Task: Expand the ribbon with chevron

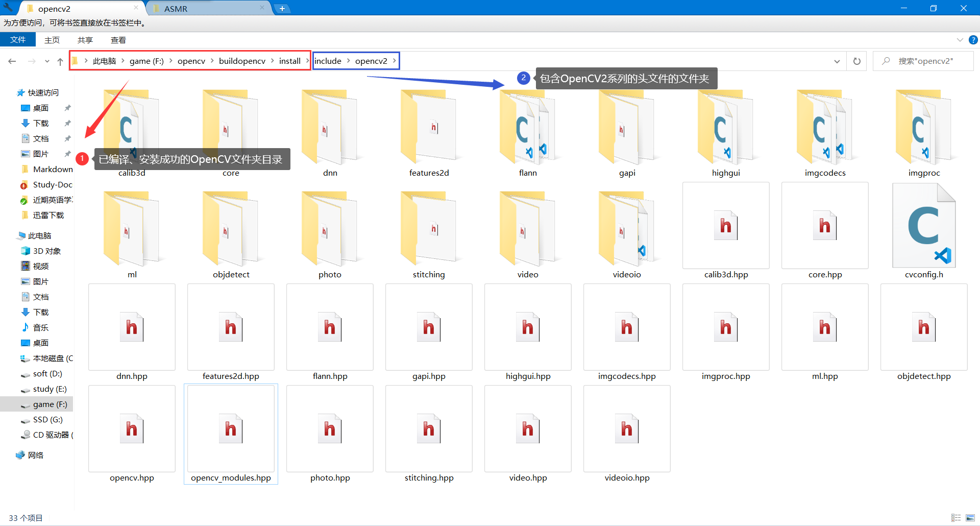Action: point(960,40)
